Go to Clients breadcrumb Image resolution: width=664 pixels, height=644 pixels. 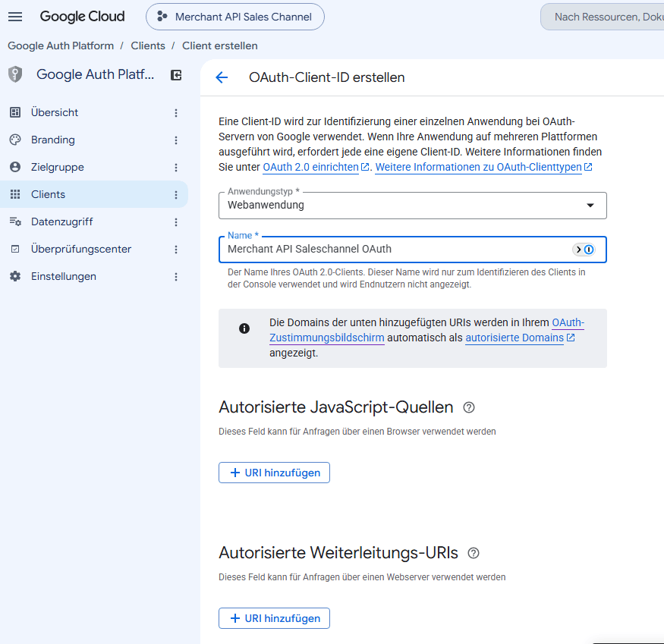click(x=148, y=46)
